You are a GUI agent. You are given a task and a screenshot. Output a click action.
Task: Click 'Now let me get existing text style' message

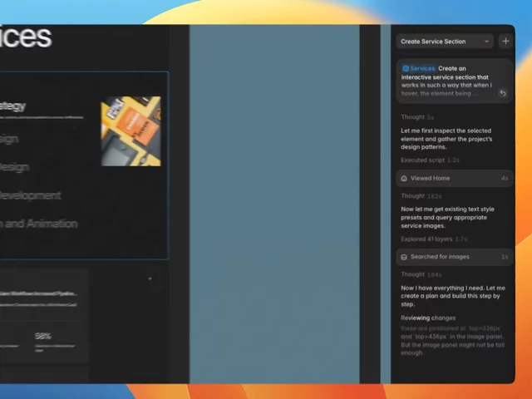click(x=447, y=218)
